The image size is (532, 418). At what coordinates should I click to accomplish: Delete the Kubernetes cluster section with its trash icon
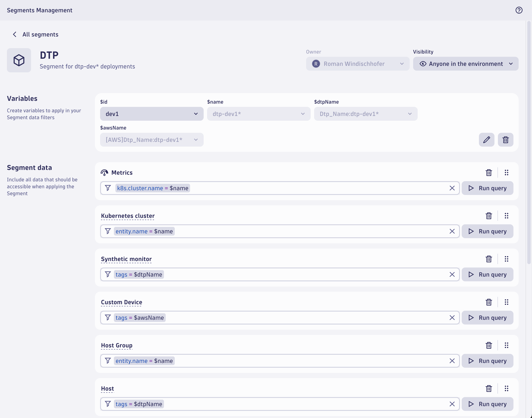(x=489, y=216)
